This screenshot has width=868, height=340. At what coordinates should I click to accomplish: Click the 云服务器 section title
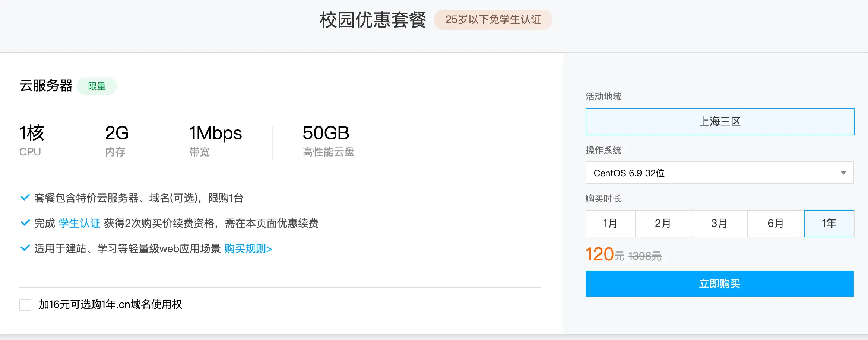46,86
